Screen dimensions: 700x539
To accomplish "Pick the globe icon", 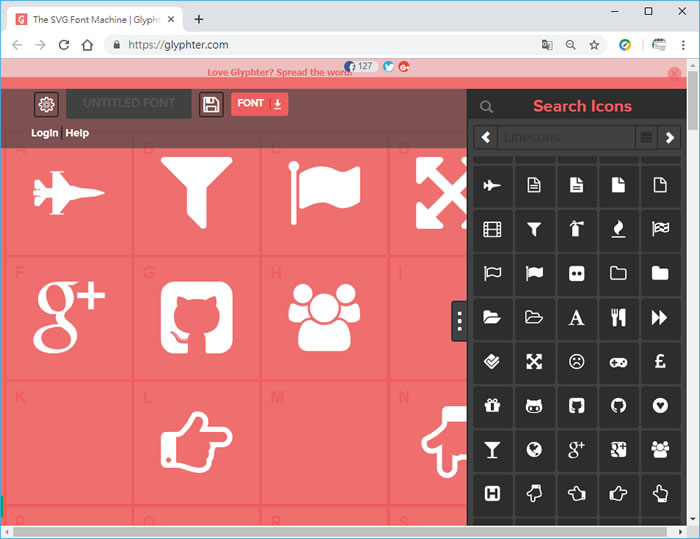I will pyautogui.click(x=534, y=450).
